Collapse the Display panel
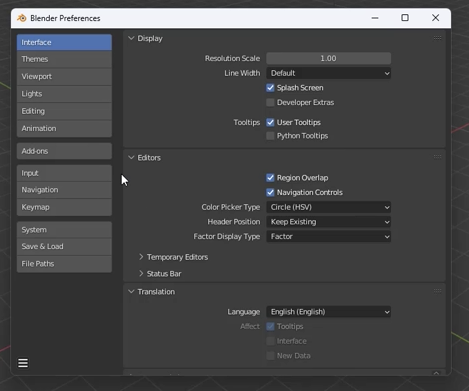Viewport: 469px width, 391px height. pyautogui.click(x=131, y=38)
